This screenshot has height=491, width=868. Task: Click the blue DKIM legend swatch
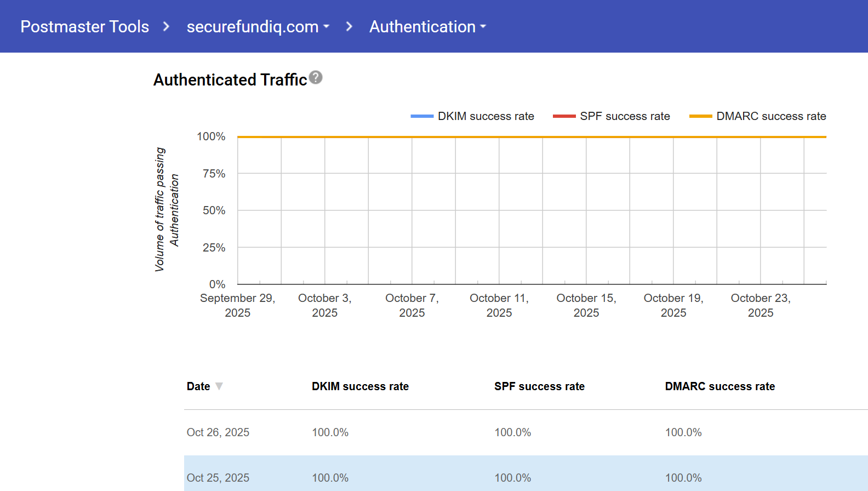(422, 116)
